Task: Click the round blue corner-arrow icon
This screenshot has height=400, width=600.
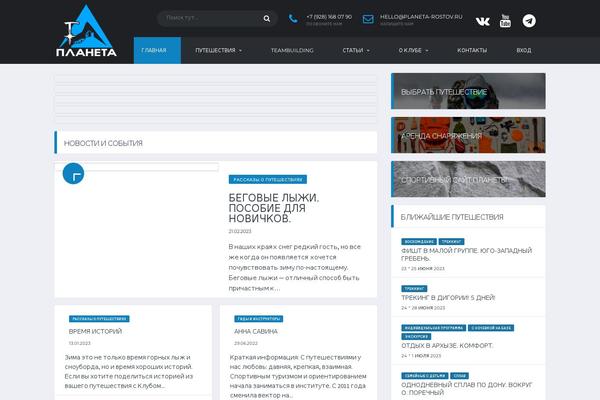Action: coord(73,174)
